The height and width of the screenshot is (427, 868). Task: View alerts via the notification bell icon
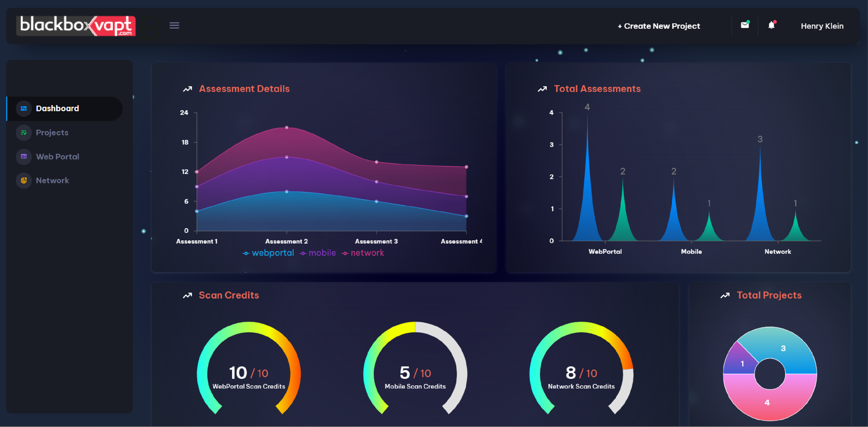point(772,26)
